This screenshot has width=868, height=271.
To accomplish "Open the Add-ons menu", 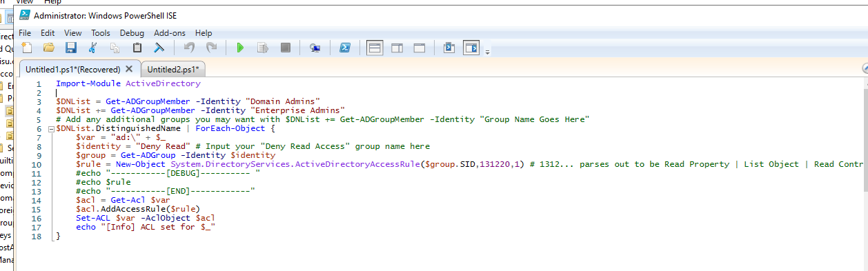I will pyautogui.click(x=170, y=32).
